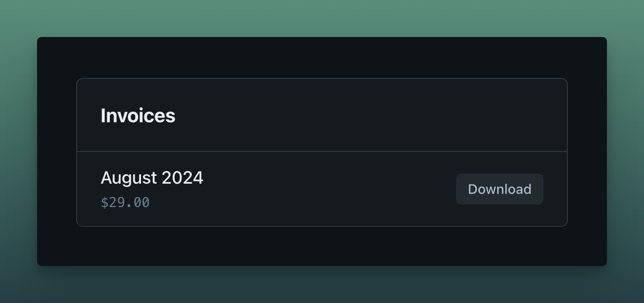
Task: Select the invoice month label
Action: (x=152, y=178)
